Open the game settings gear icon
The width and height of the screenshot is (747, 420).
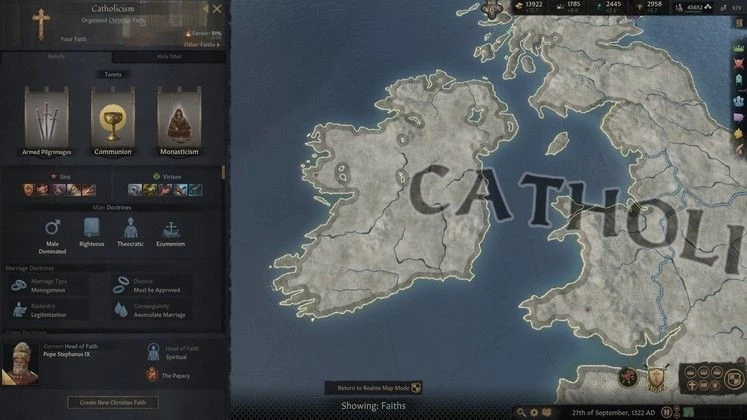(x=534, y=412)
